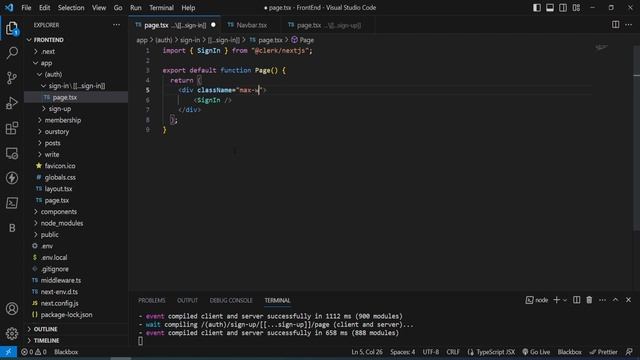640x360 pixels.
Task: Kill the terminal with trash icon
Action: (589, 300)
